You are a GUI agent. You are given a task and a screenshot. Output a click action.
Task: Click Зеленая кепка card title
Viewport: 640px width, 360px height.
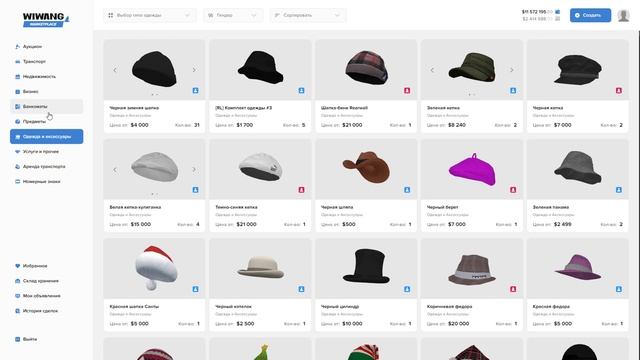[443, 108]
